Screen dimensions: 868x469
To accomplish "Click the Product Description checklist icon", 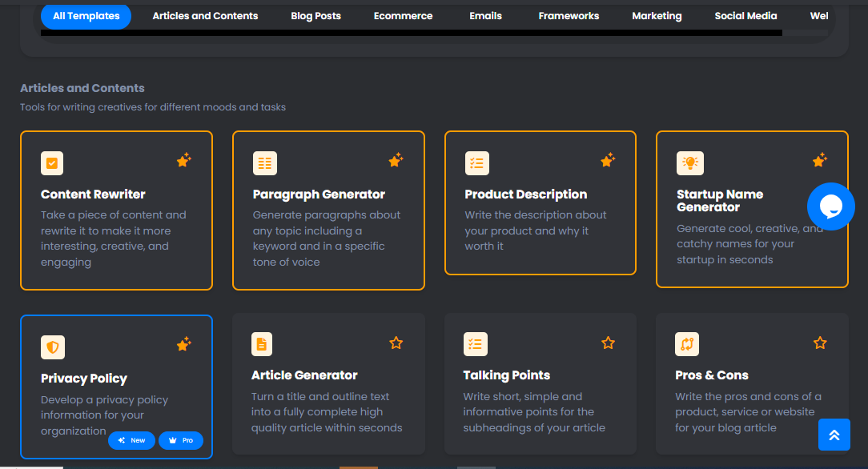I will click(x=476, y=163).
